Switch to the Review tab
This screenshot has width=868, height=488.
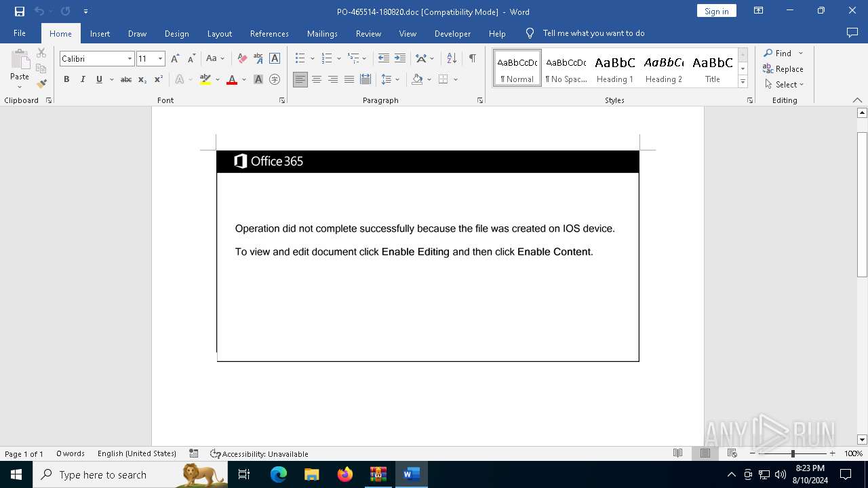click(368, 33)
